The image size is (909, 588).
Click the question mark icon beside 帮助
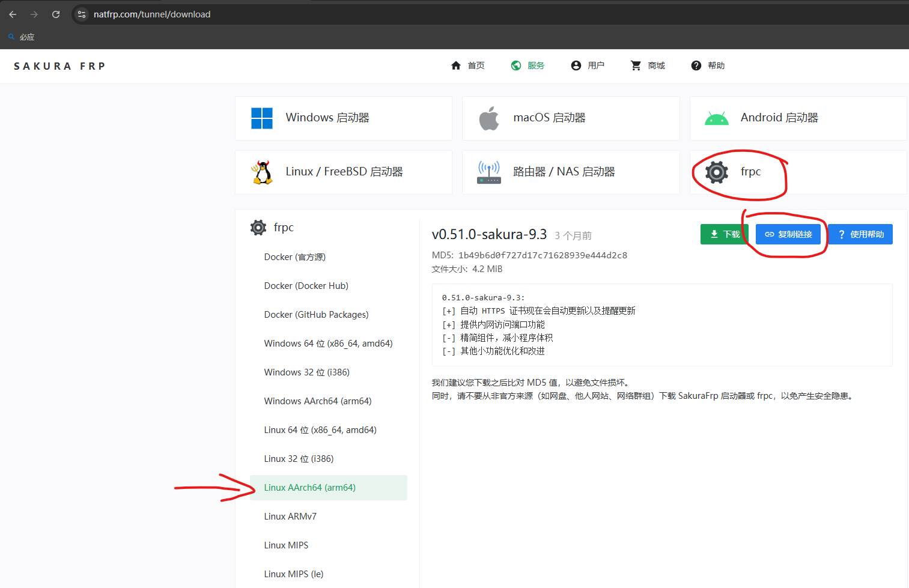(x=696, y=65)
